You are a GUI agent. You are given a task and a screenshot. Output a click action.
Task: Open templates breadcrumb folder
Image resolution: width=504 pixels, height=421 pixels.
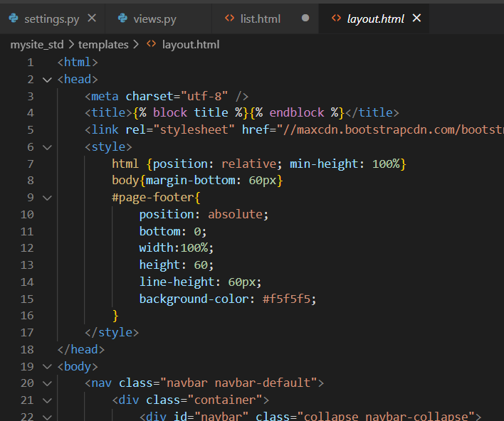point(103,45)
